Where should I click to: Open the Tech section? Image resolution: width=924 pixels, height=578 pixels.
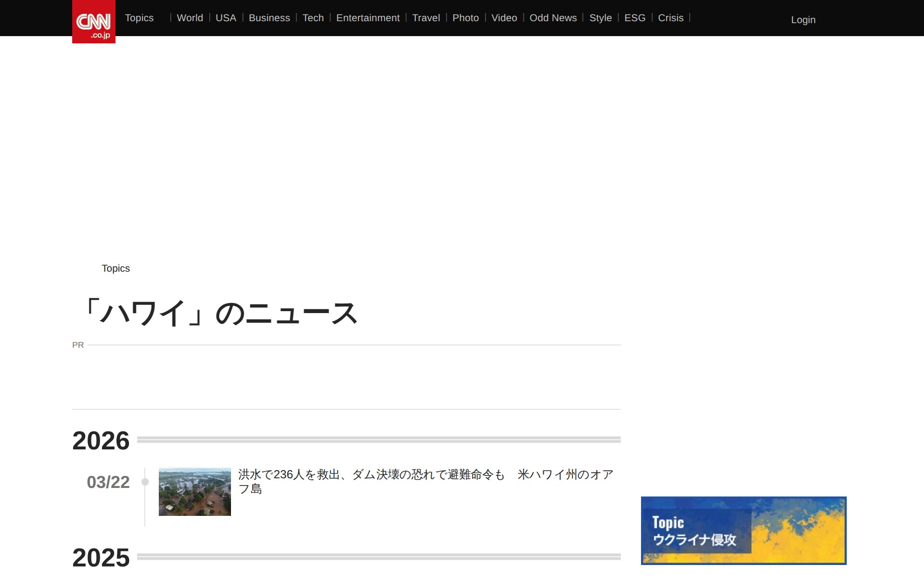tap(313, 18)
